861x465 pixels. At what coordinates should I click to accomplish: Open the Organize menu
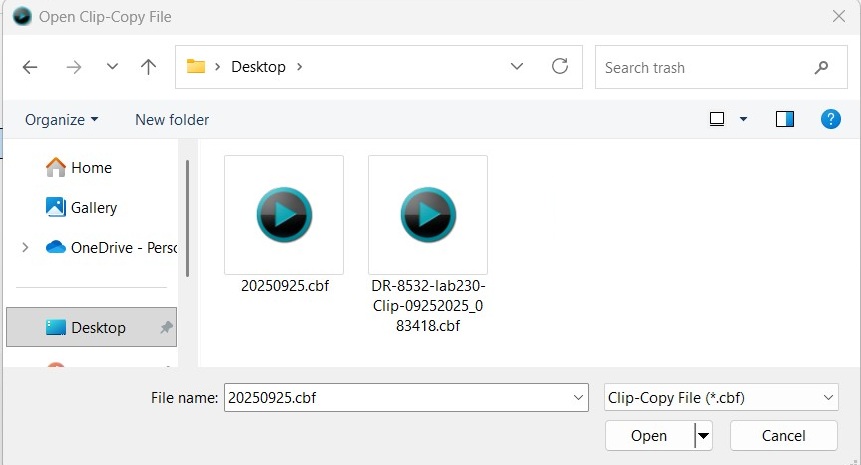click(62, 120)
